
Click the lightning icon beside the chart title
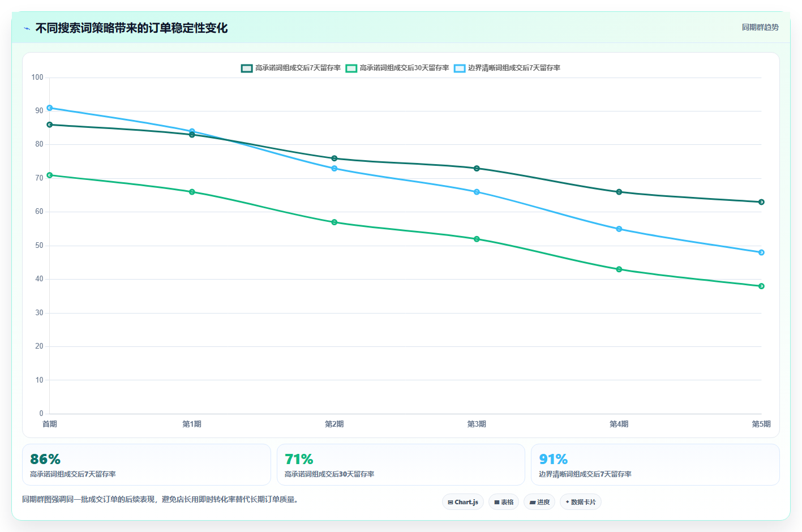27,28
